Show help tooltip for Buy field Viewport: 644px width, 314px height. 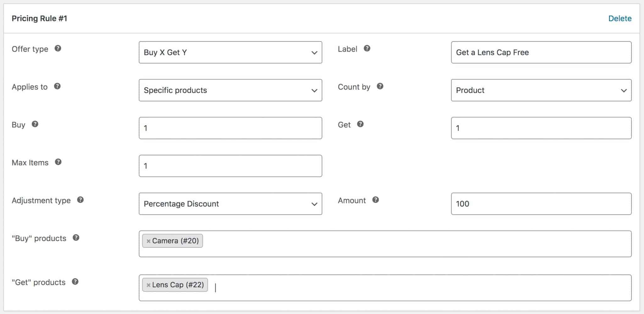coord(35,124)
